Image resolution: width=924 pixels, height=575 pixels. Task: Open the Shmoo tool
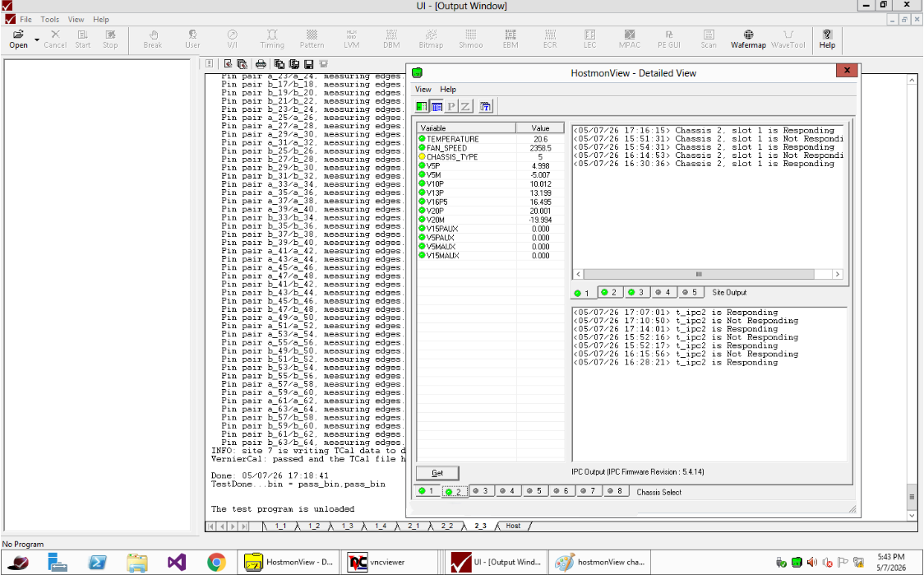tap(471, 39)
